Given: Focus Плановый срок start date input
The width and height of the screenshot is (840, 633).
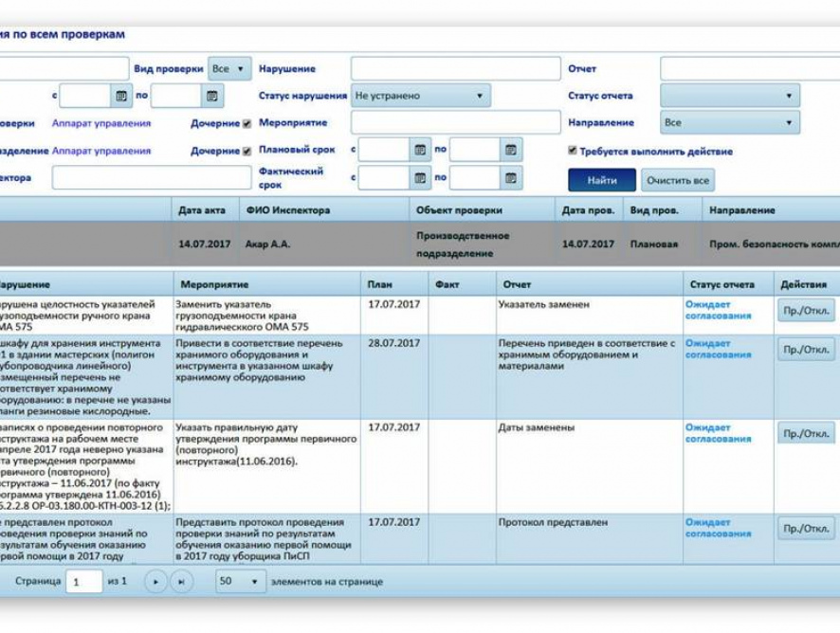Looking at the screenshot, I should (x=384, y=150).
